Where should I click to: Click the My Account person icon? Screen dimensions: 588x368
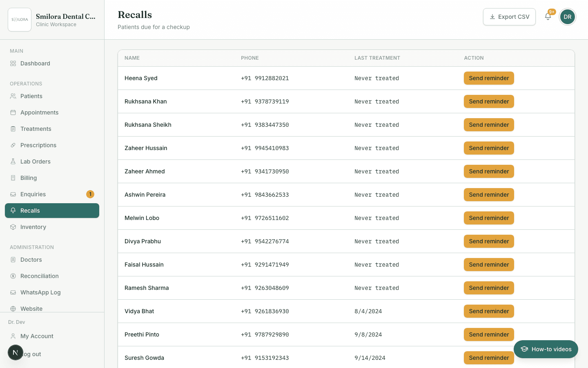pyautogui.click(x=13, y=336)
